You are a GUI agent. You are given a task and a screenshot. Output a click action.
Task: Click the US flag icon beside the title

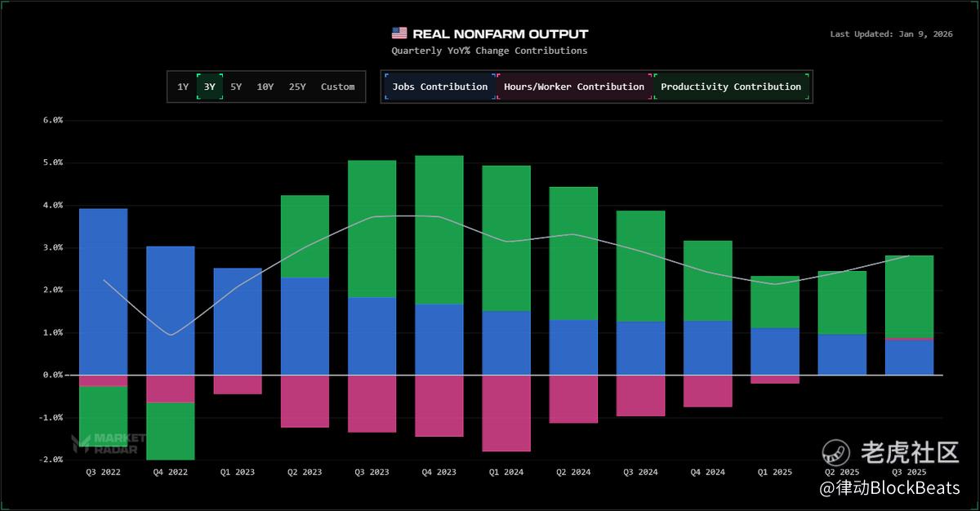(399, 33)
